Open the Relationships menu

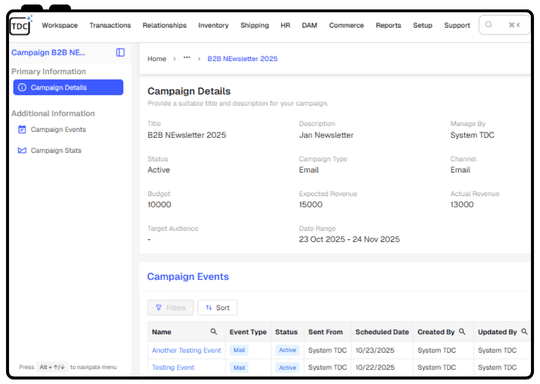[x=165, y=25]
